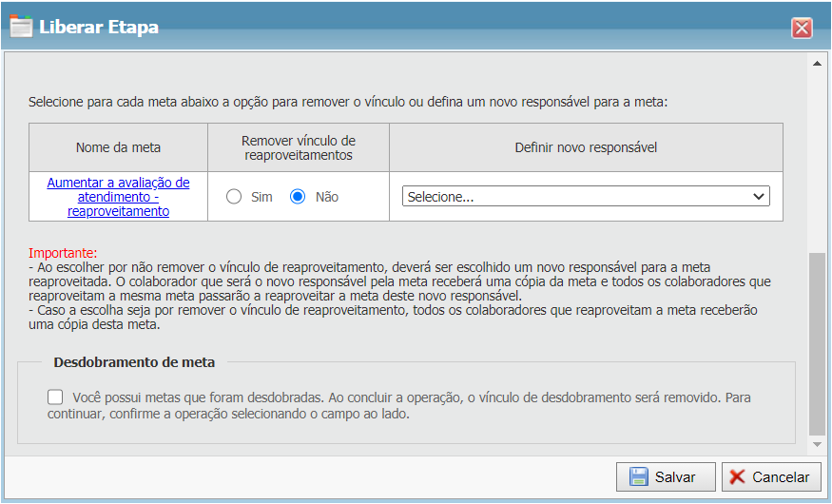Select the Sim radio button

[x=234, y=197]
